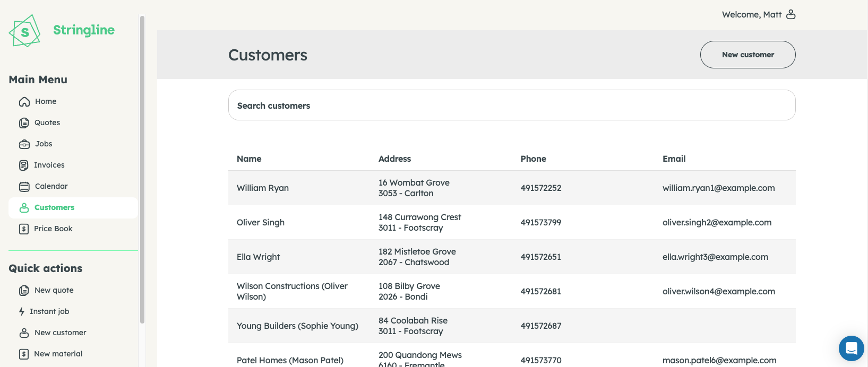Click the New quote icon under Quick actions
The height and width of the screenshot is (367, 868).
[24, 291]
